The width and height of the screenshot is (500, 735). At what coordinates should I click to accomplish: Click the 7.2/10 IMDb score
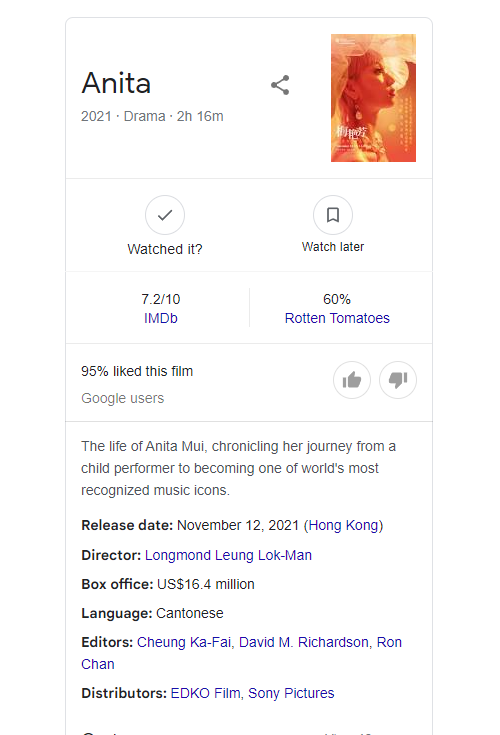[161, 299]
